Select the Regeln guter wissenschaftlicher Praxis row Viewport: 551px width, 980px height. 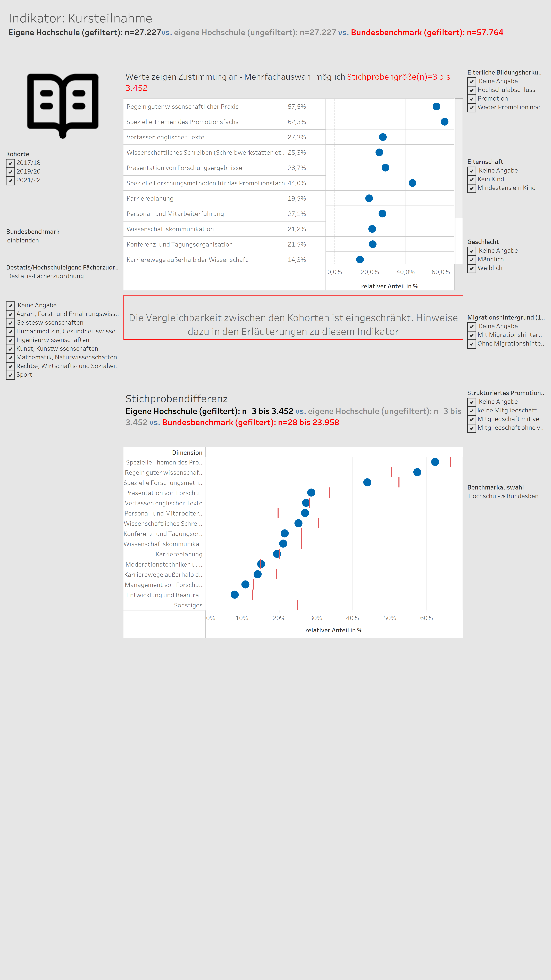tap(289, 107)
